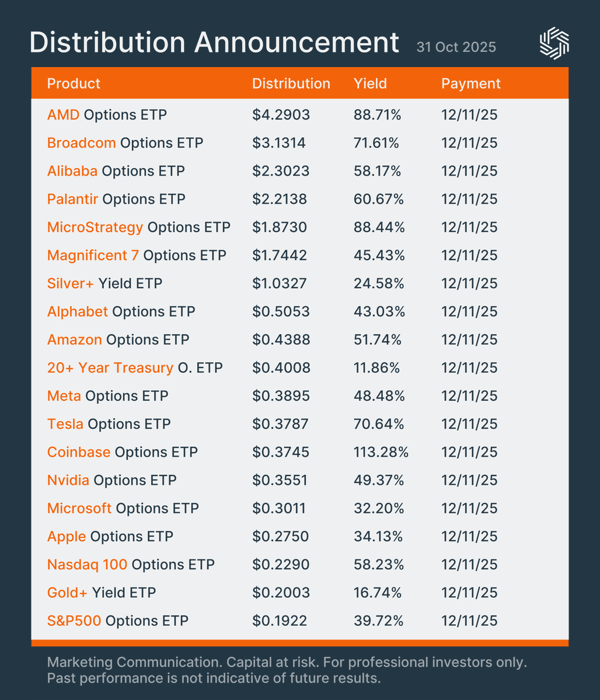This screenshot has width=600, height=700.
Task: Select the 20+ Year Treasury ETP name
Action: 135,367
